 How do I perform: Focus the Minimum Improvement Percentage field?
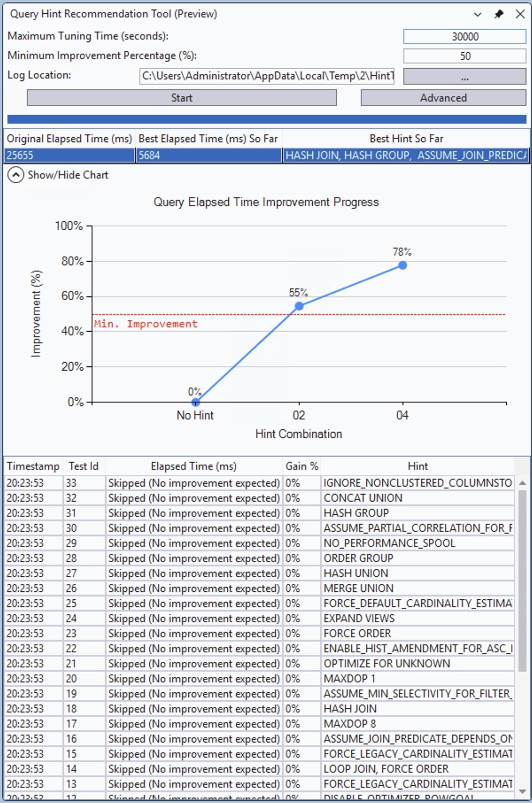coord(464,56)
